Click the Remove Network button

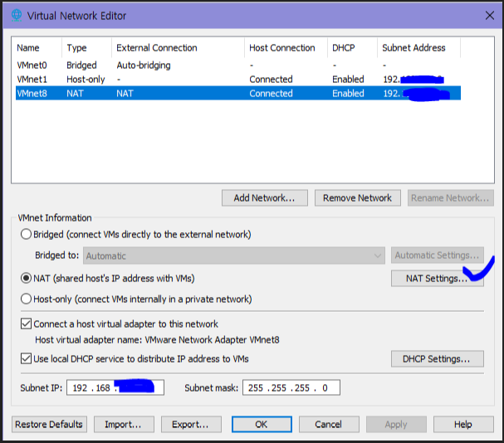(x=357, y=198)
